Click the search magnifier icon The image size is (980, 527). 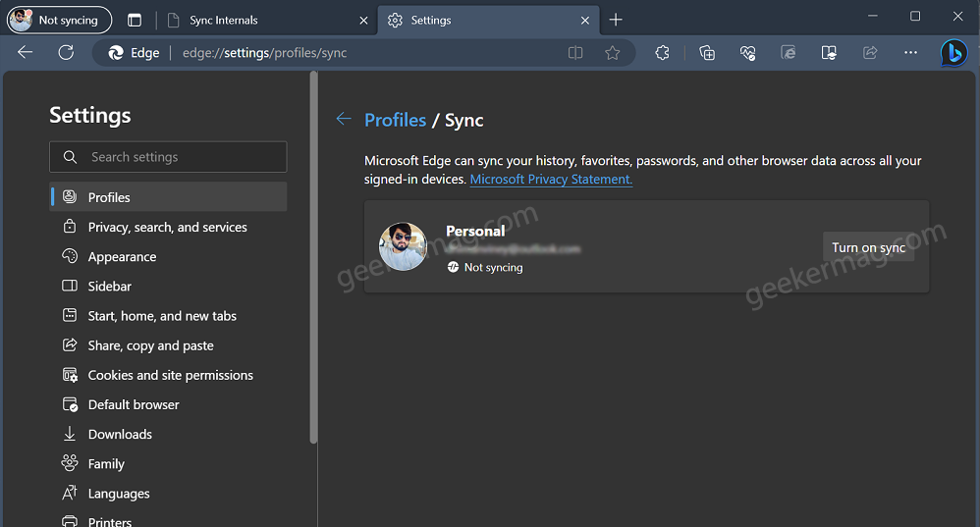click(x=70, y=157)
